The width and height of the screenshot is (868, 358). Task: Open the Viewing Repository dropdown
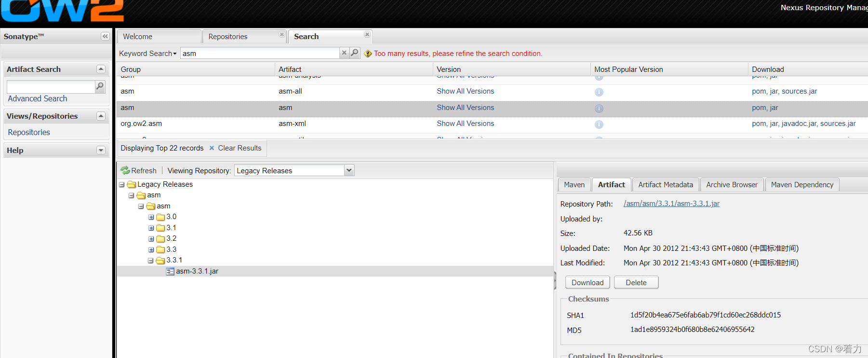click(x=349, y=170)
